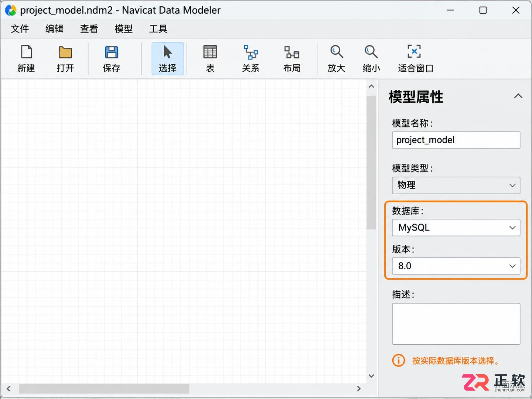Click the 保存 (Save) disk icon
Viewport: 532px width, 399px height.
pos(112,52)
